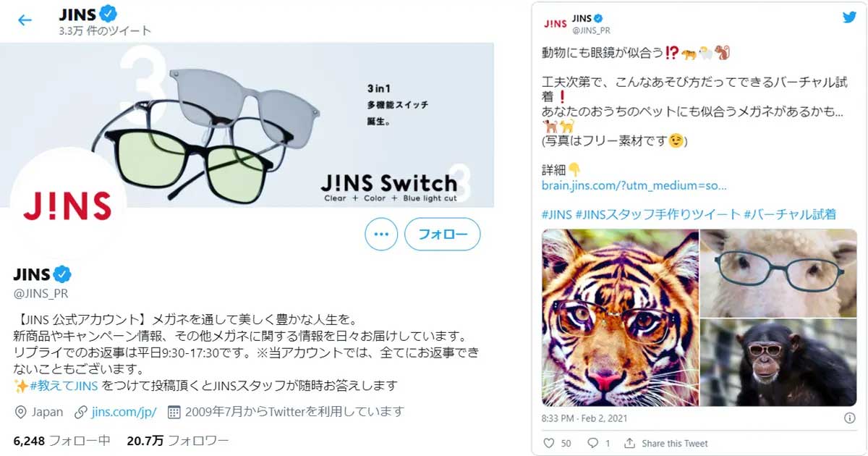Like the tweet with the heart icon
The width and height of the screenshot is (868, 456).
548,443
